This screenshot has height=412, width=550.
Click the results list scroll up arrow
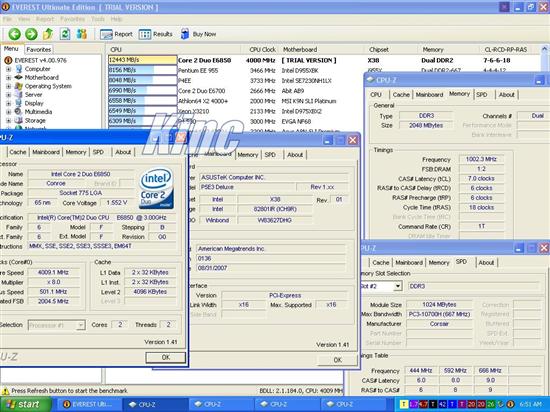544,49
